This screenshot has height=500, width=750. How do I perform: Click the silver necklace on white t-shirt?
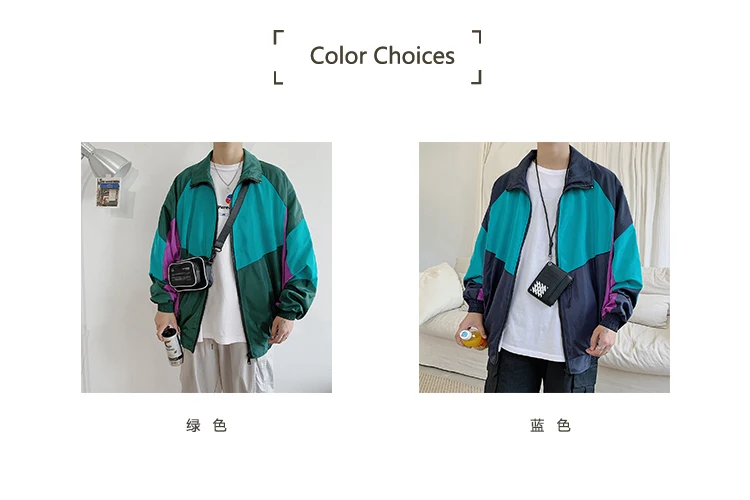click(x=226, y=175)
